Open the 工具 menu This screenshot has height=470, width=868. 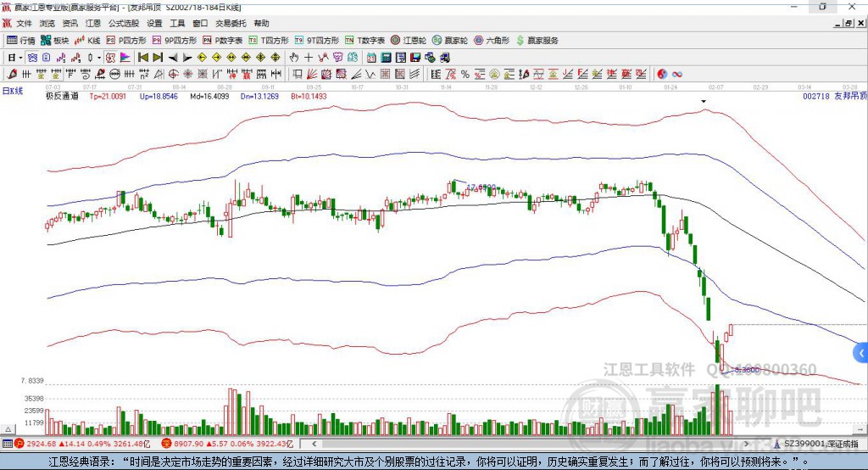[x=177, y=23]
